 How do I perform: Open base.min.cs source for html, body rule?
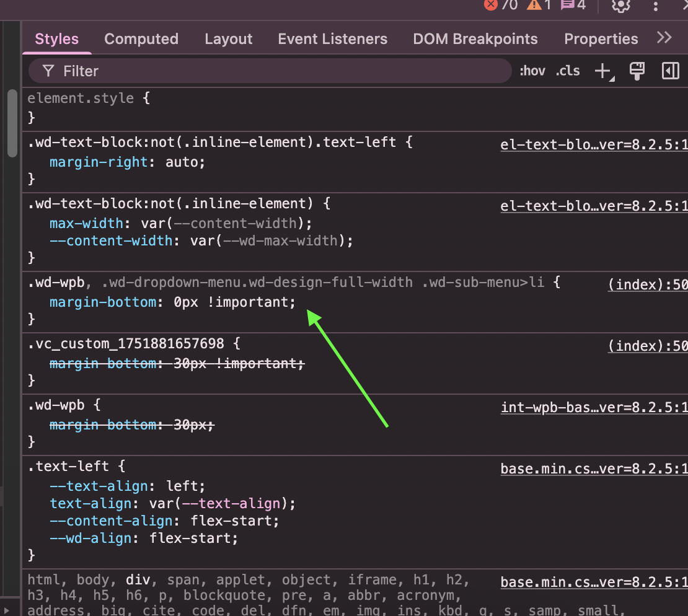(x=594, y=582)
